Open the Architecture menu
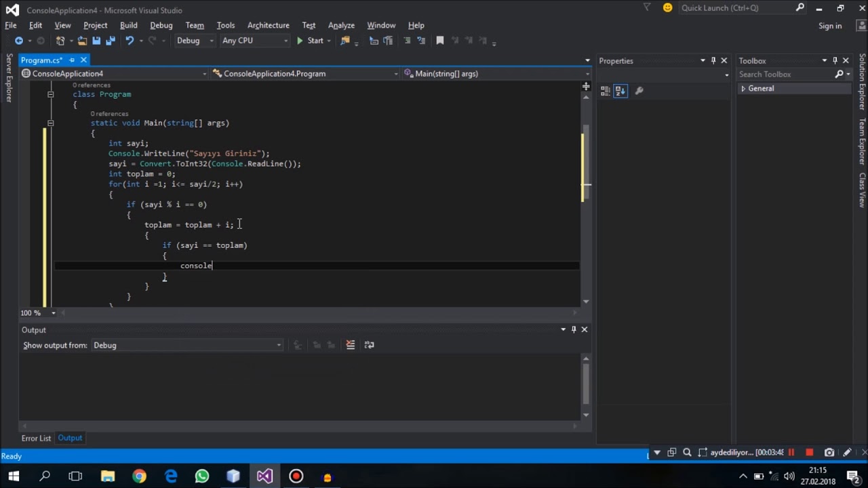Viewport: 868px width, 488px height. (x=269, y=25)
